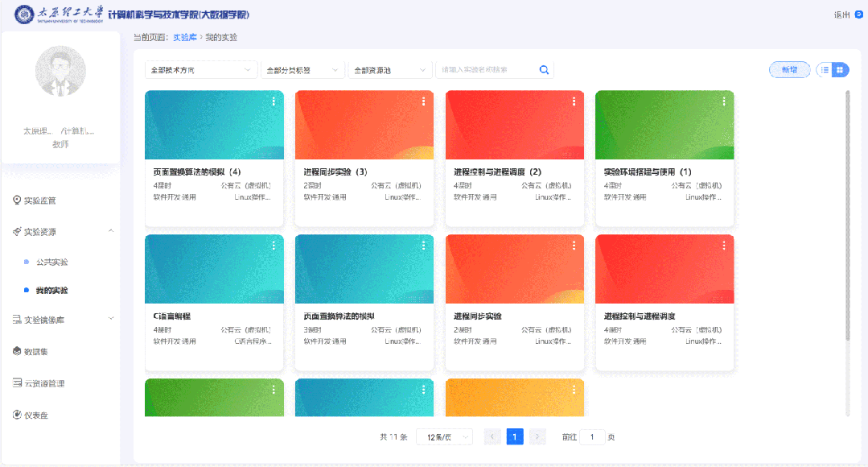This screenshot has height=467, width=868.
Task: Open the 全部资源池 dropdown
Action: 389,70
